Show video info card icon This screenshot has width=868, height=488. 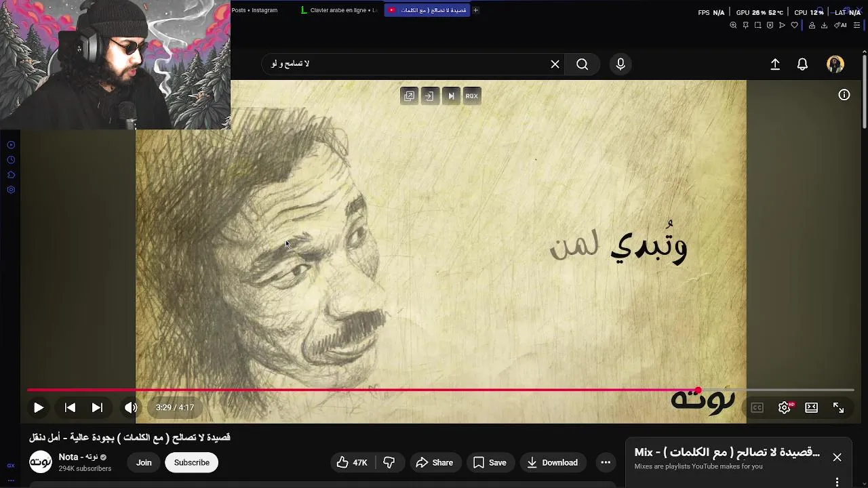click(x=844, y=95)
